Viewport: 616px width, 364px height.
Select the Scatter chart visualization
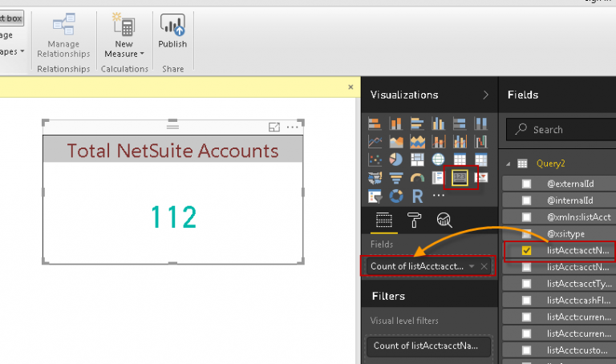coord(375,160)
